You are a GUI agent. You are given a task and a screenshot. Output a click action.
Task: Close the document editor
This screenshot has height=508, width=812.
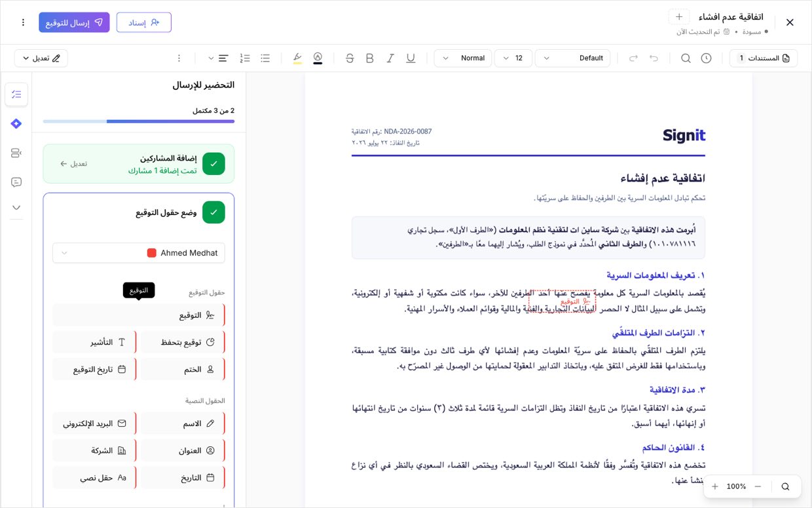(x=790, y=22)
